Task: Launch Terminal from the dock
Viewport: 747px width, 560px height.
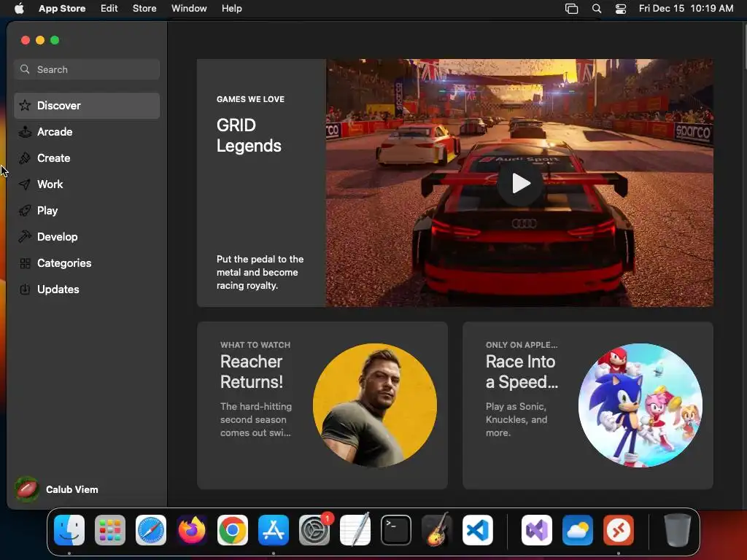Action: click(396, 530)
